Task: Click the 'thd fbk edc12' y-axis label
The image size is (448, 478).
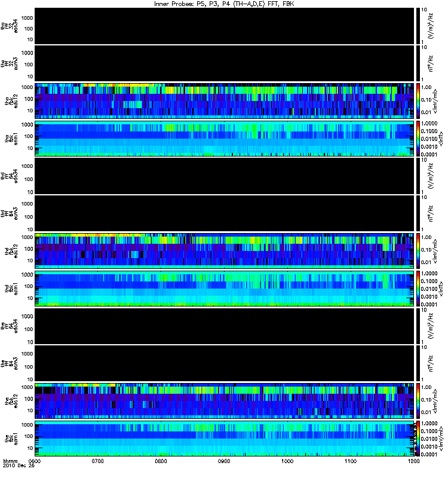Action: pos(11,251)
